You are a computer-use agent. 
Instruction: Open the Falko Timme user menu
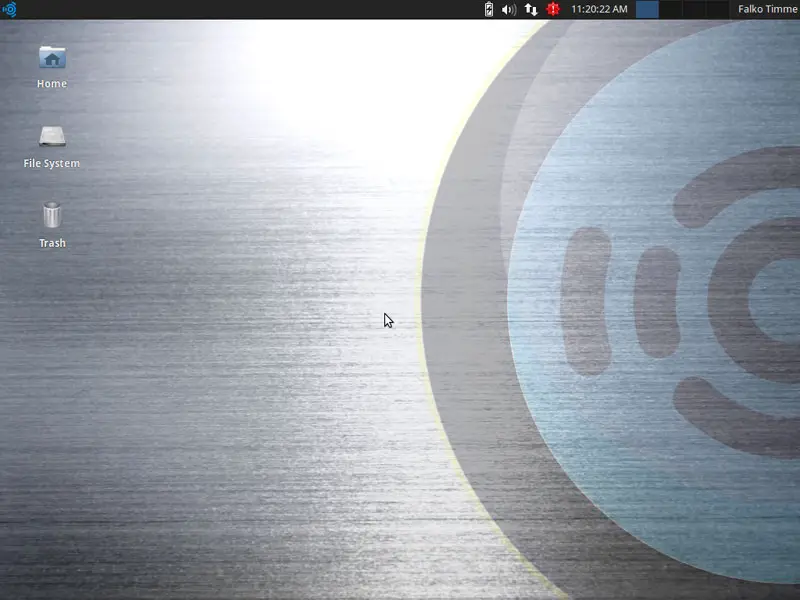pyautogui.click(x=768, y=9)
